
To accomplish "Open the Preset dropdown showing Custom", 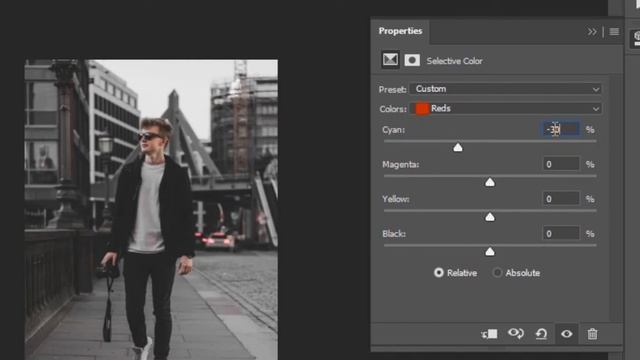I will pyautogui.click(x=505, y=89).
